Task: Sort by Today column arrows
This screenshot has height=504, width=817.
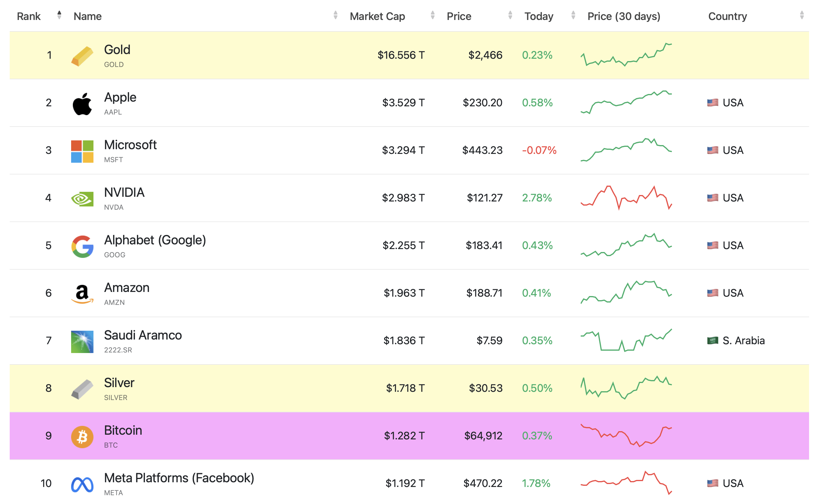Action: pyautogui.click(x=573, y=15)
